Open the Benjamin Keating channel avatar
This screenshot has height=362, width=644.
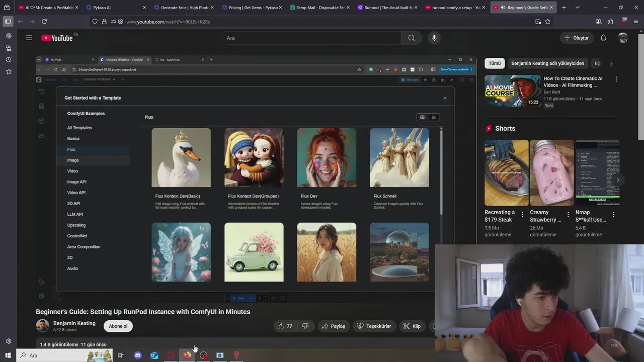coord(42,326)
